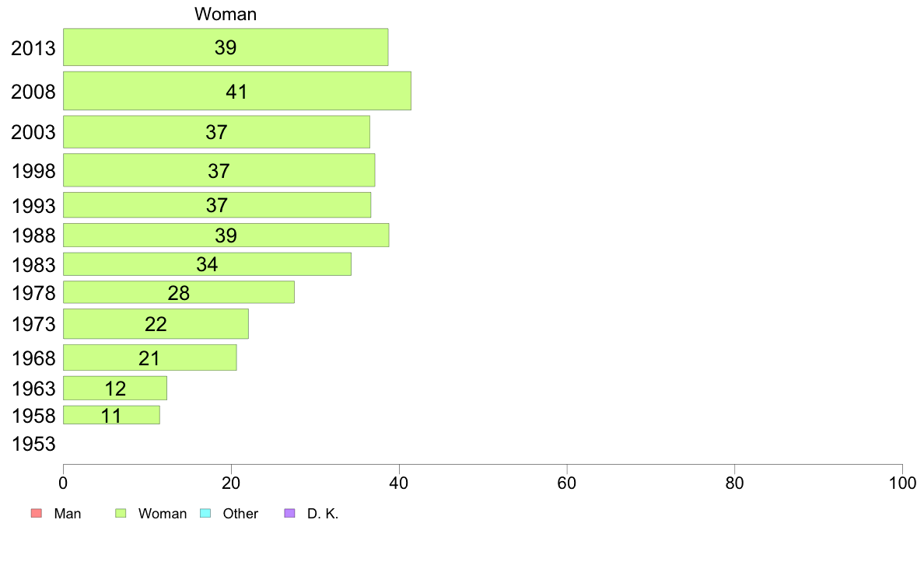Select the 1988 bar showing 39
924x572 pixels.
tap(226, 235)
